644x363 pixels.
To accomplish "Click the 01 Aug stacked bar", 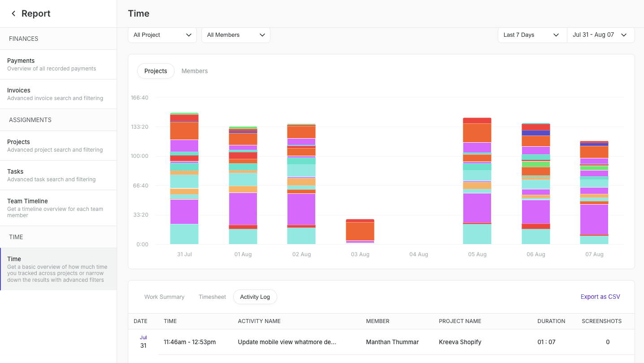I will (243, 185).
